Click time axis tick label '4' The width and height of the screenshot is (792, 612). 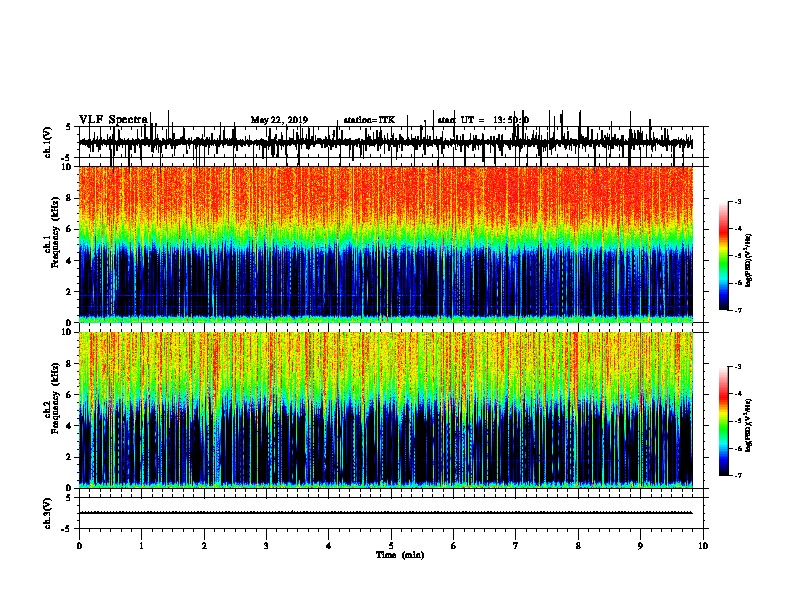coord(329,546)
